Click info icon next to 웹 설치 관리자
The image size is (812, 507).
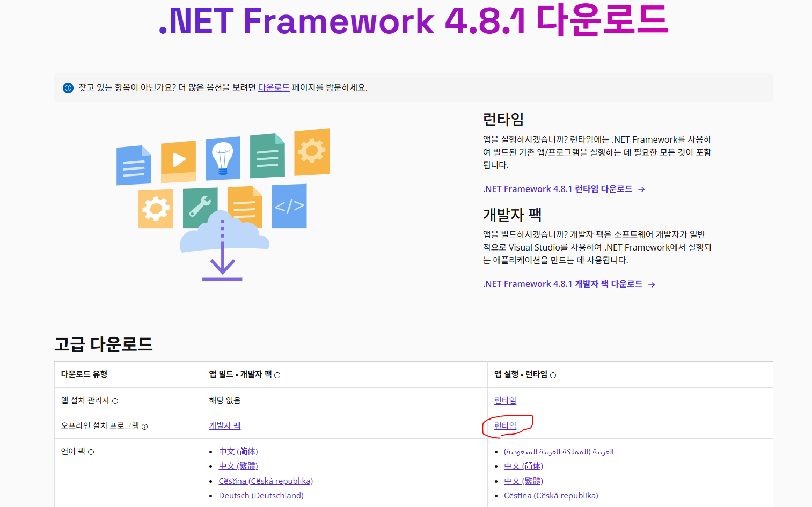pos(115,401)
